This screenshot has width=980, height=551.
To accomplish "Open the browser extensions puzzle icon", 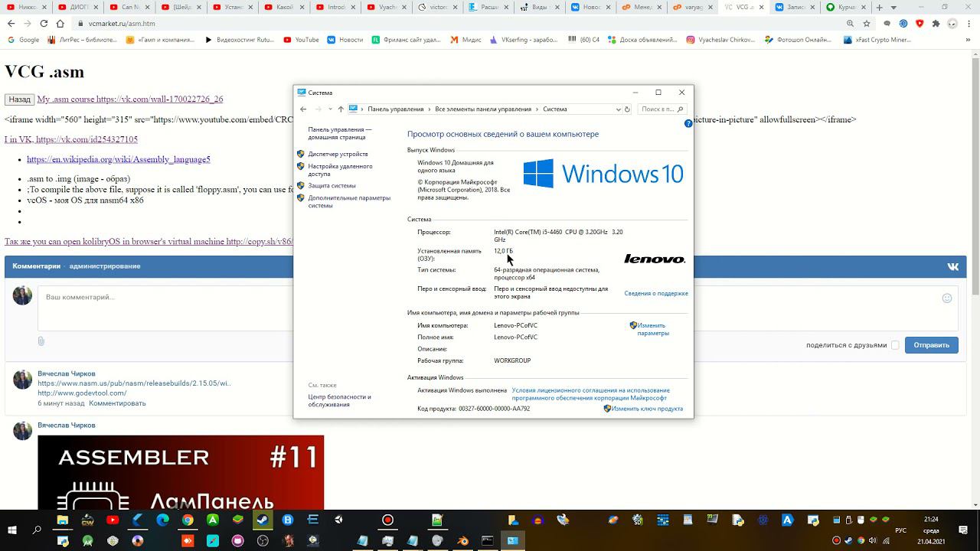I will tap(936, 24).
